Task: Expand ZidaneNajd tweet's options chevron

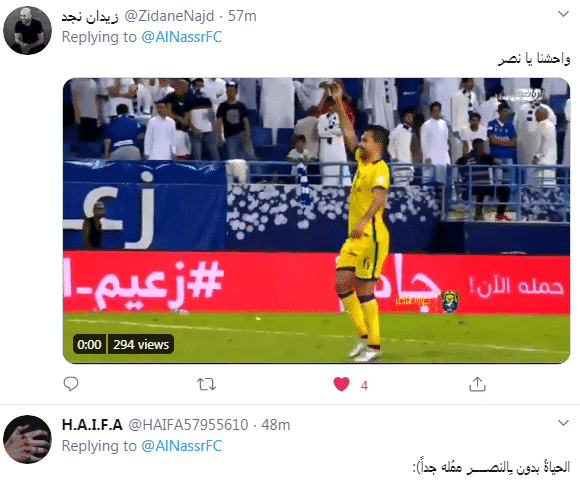Action: [x=563, y=14]
